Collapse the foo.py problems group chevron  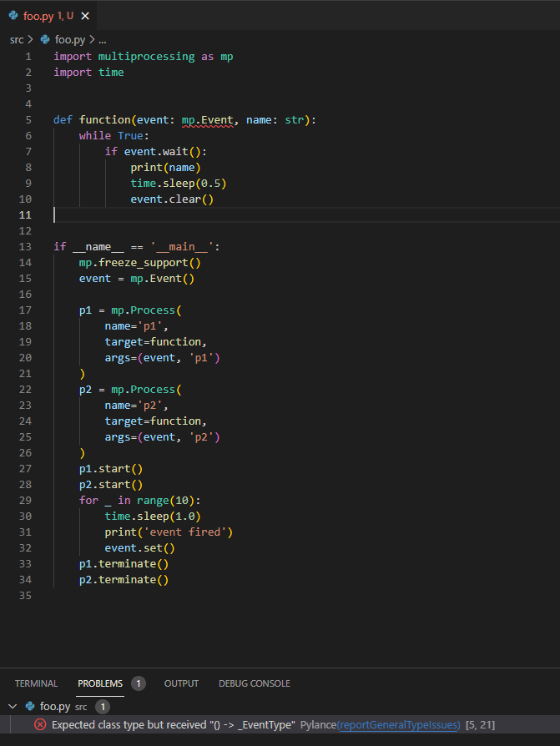[x=13, y=707]
